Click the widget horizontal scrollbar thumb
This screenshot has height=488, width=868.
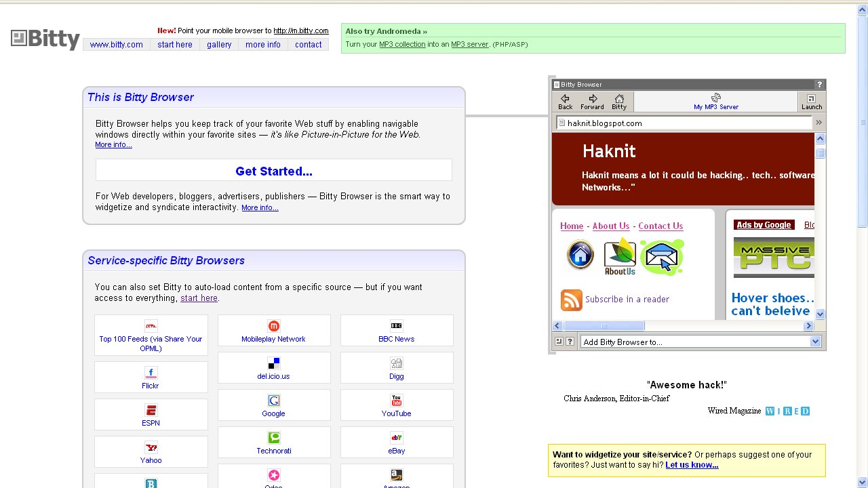(x=604, y=326)
